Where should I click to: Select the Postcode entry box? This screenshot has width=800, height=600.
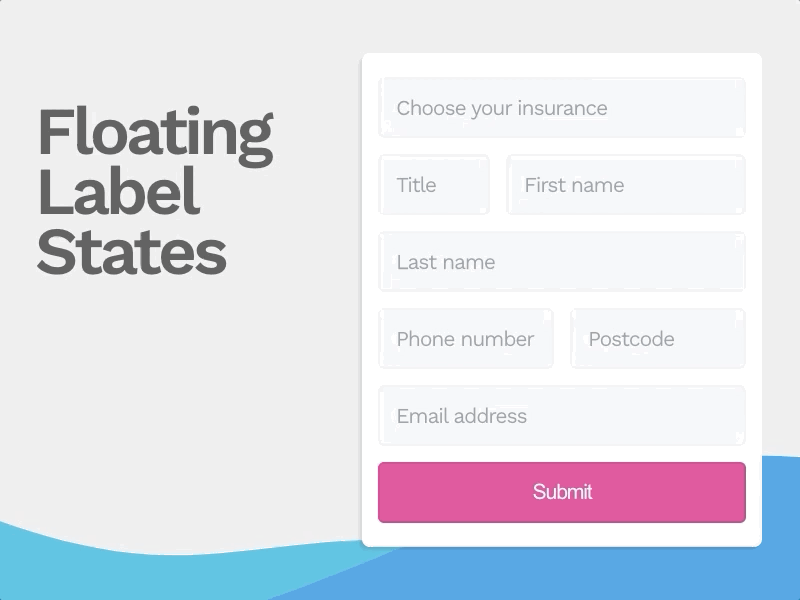(x=657, y=338)
